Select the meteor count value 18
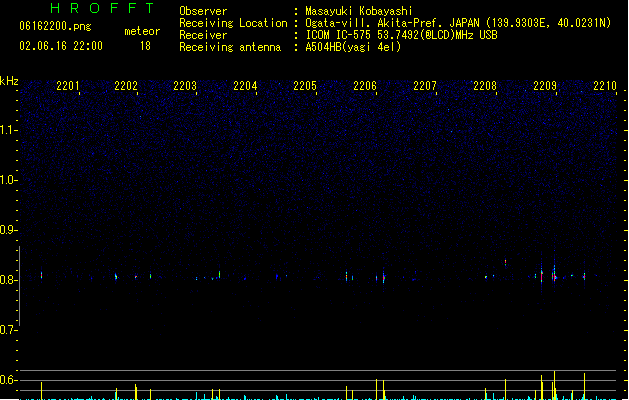629x400 pixels. [x=145, y=46]
